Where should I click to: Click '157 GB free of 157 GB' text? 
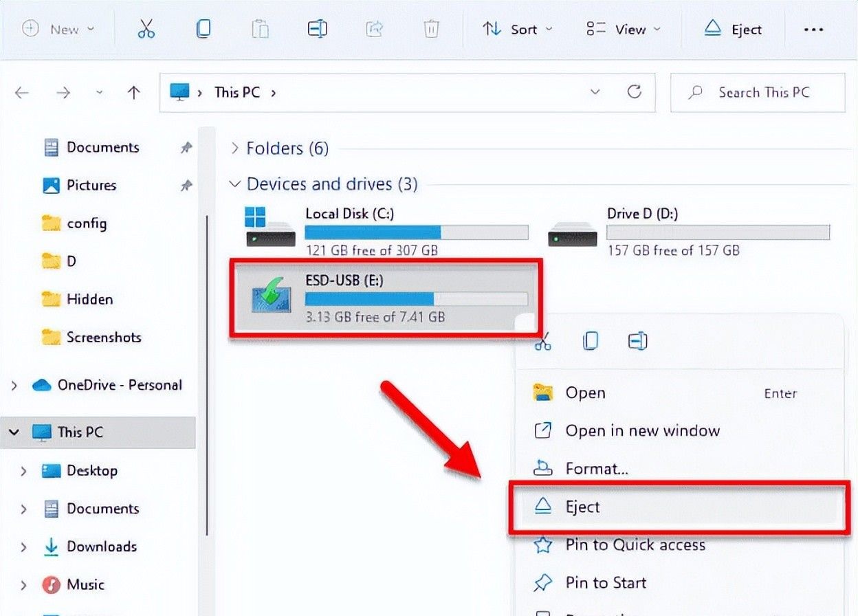pos(674,251)
